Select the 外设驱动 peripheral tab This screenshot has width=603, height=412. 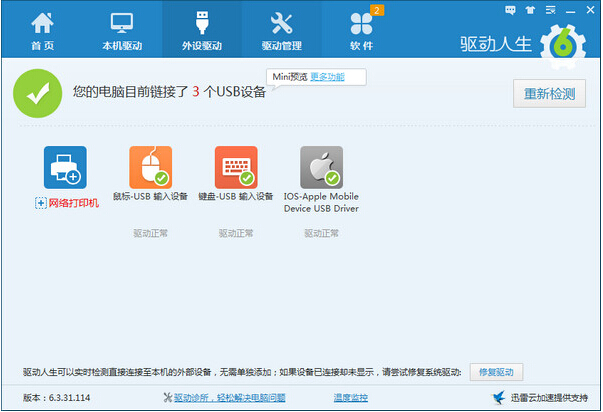pyautogui.click(x=204, y=31)
